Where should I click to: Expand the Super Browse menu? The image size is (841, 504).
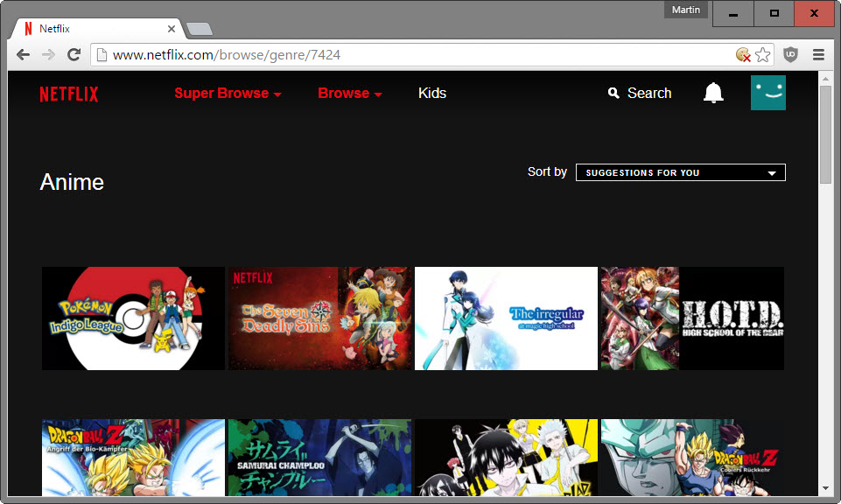tap(228, 94)
